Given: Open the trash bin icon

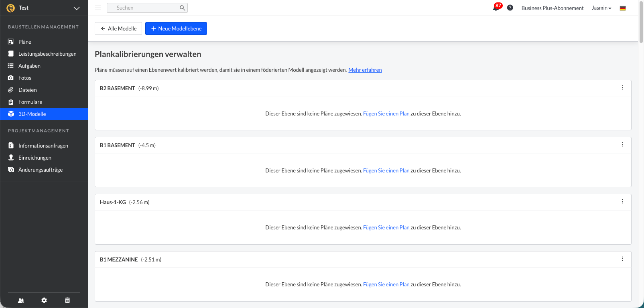Looking at the screenshot, I should (x=67, y=300).
